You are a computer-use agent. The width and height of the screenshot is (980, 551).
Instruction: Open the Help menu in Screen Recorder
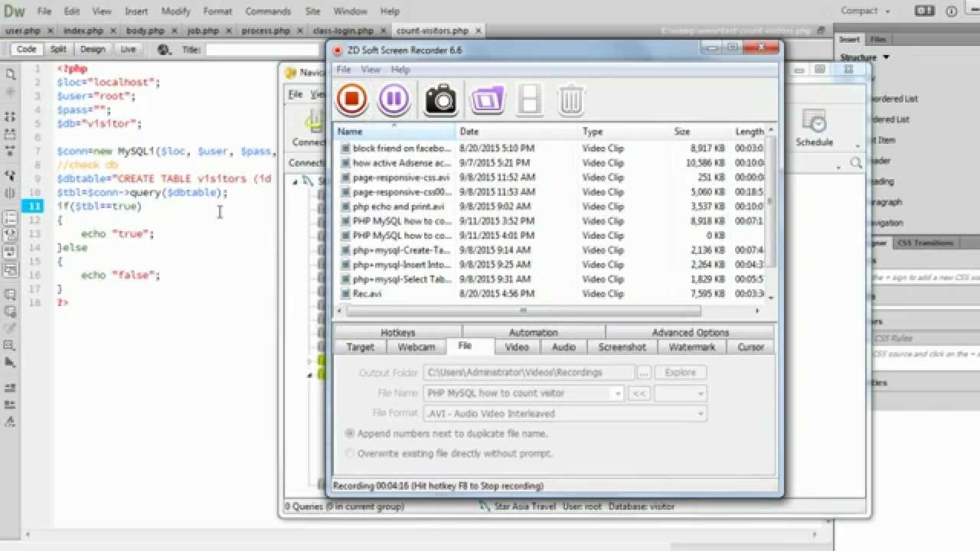coord(400,70)
